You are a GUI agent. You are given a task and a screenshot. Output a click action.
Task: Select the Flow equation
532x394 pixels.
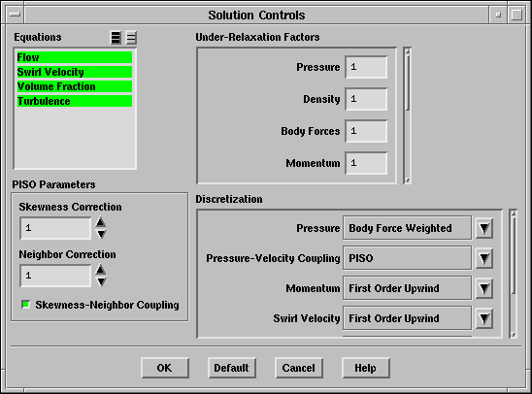75,57
